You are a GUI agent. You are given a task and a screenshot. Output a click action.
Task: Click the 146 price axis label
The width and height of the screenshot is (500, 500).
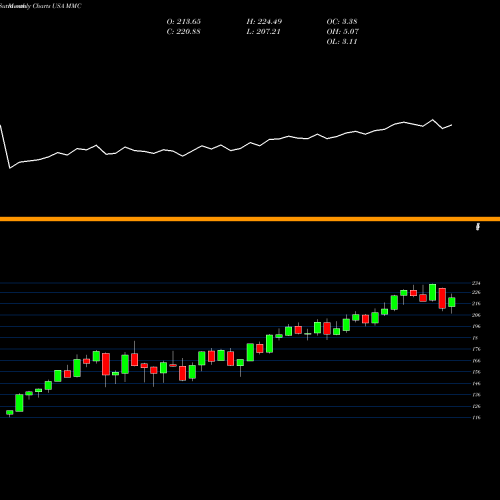tap(476, 383)
